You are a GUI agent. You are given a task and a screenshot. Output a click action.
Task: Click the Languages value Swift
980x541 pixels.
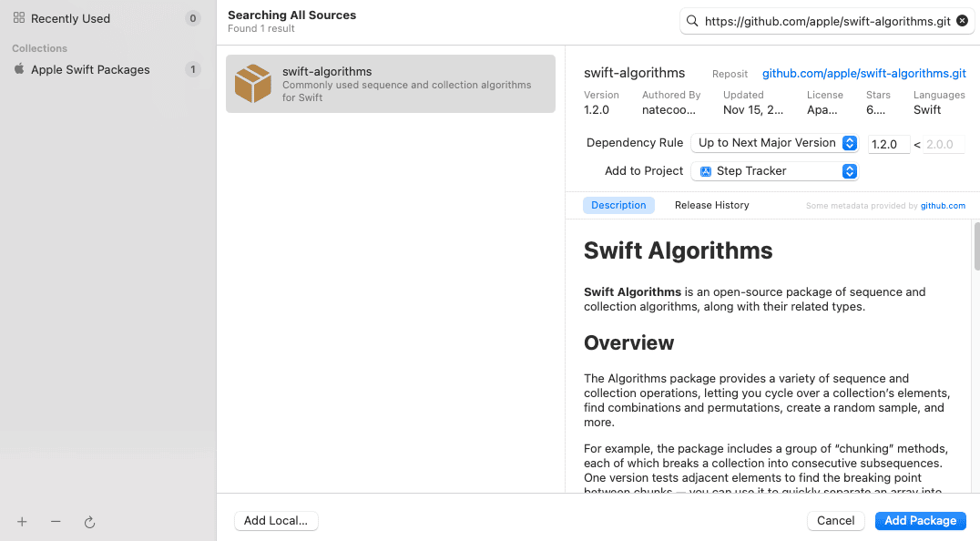tap(927, 110)
